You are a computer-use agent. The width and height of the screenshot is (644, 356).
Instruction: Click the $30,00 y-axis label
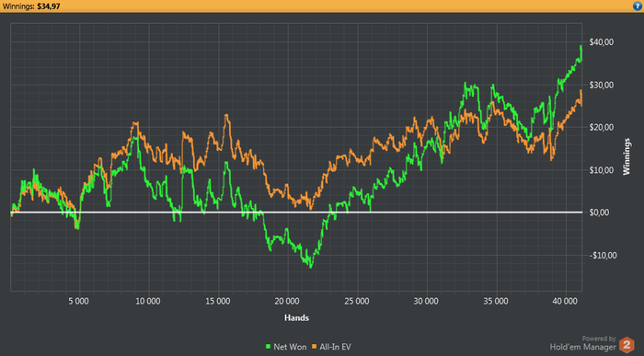[602, 85]
